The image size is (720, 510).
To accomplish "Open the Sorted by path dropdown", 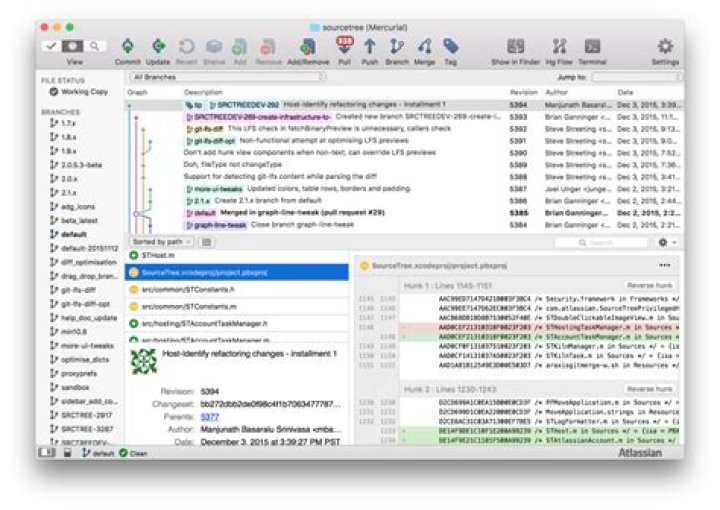I will [x=162, y=241].
